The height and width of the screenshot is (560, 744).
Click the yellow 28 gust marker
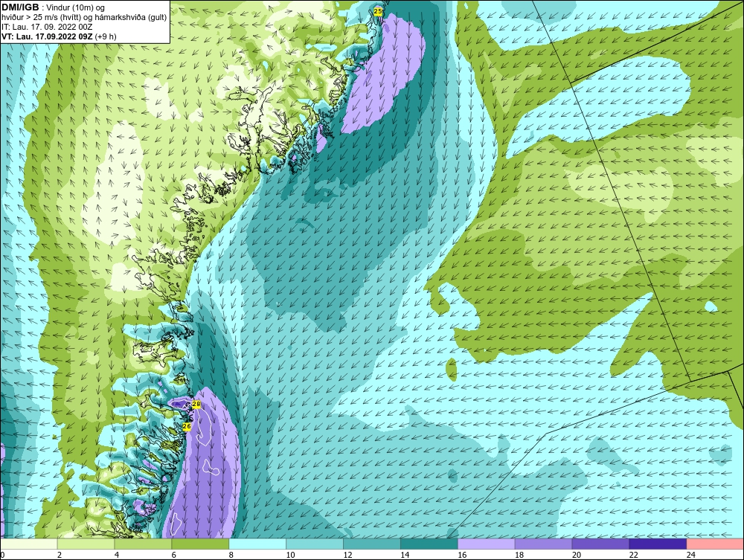(x=196, y=405)
